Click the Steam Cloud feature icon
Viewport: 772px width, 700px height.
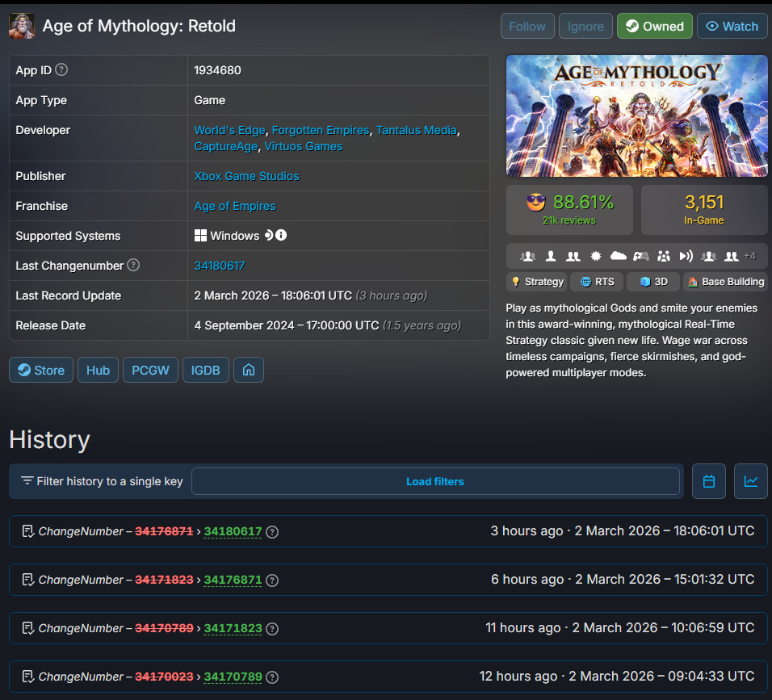coord(619,256)
